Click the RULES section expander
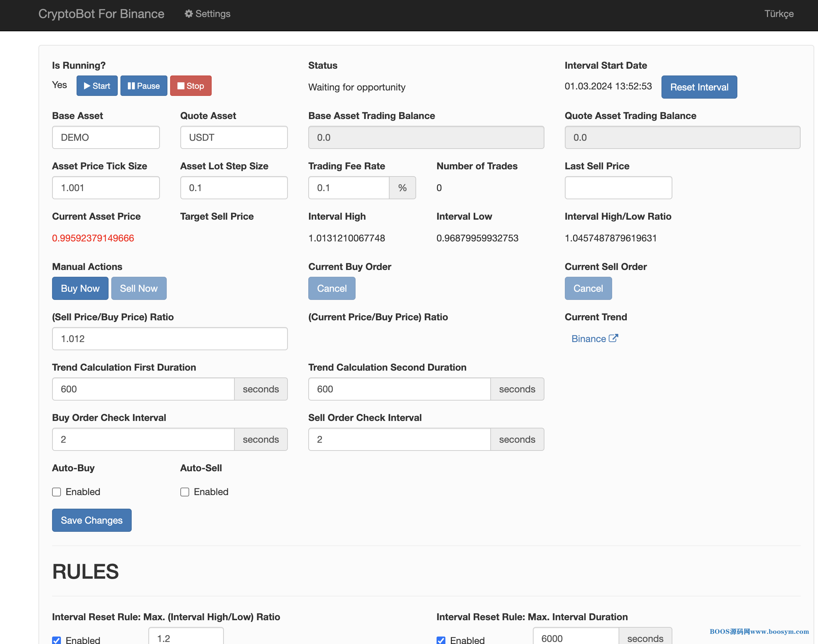The height and width of the screenshot is (644, 818). [x=85, y=570]
